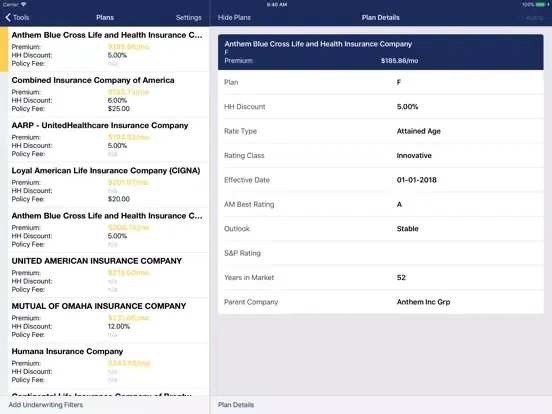Tap Hide Plans button

click(234, 17)
